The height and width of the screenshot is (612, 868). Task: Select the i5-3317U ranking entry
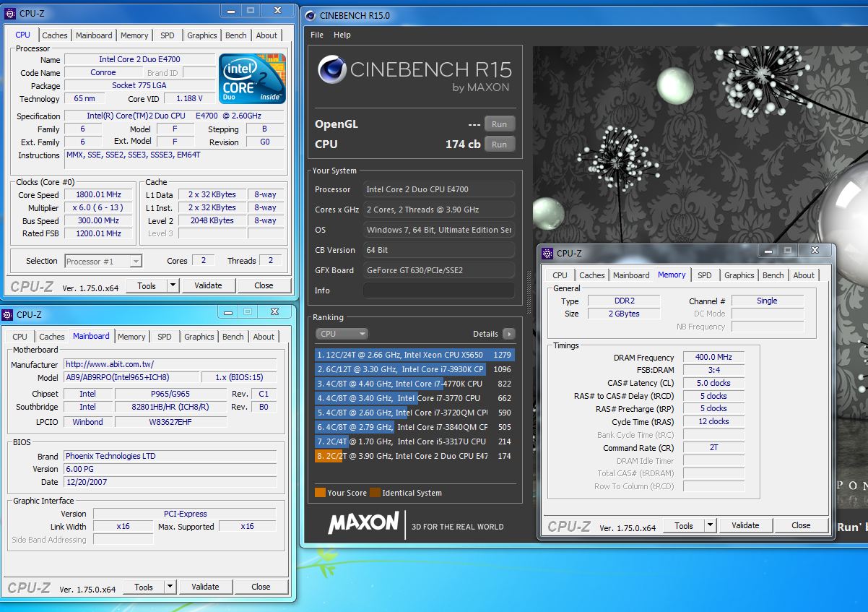(x=415, y=441)
